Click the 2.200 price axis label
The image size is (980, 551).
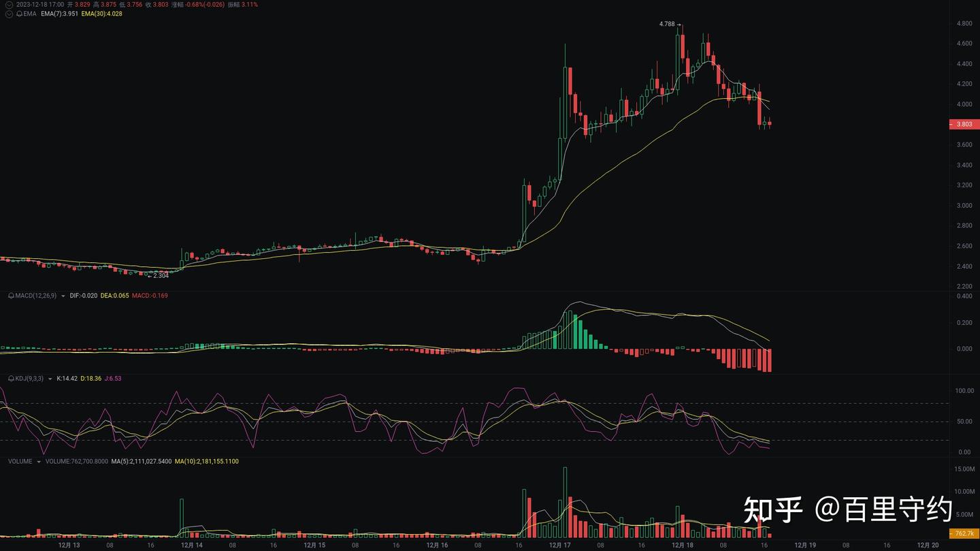(x=964, y=286)
